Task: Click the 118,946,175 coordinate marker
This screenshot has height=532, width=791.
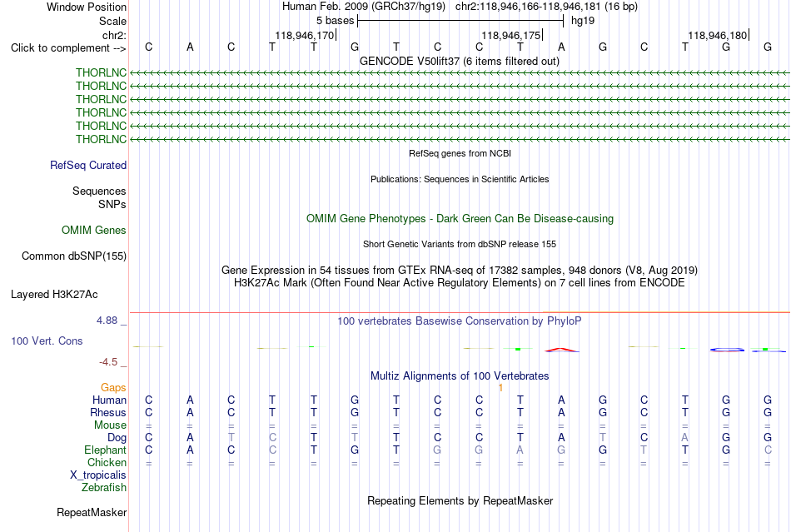Action: 511,35
